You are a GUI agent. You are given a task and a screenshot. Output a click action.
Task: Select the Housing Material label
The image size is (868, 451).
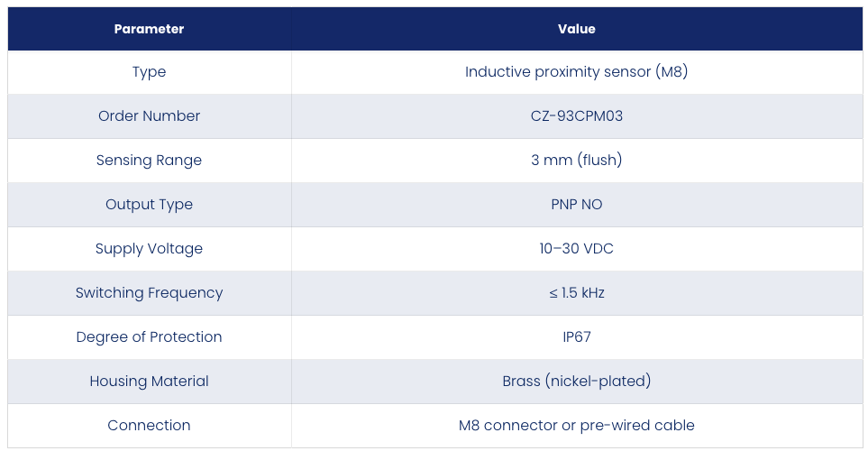point(149,382)
